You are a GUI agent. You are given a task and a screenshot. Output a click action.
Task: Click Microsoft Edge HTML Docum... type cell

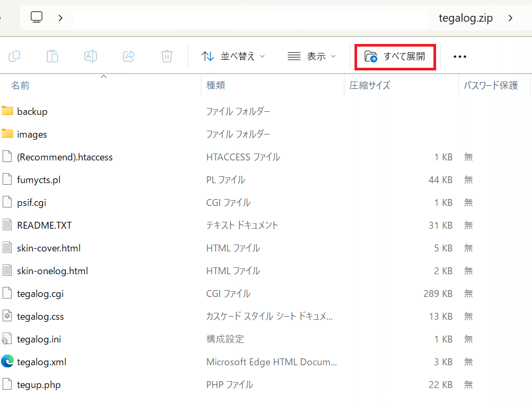pos(271,362)
